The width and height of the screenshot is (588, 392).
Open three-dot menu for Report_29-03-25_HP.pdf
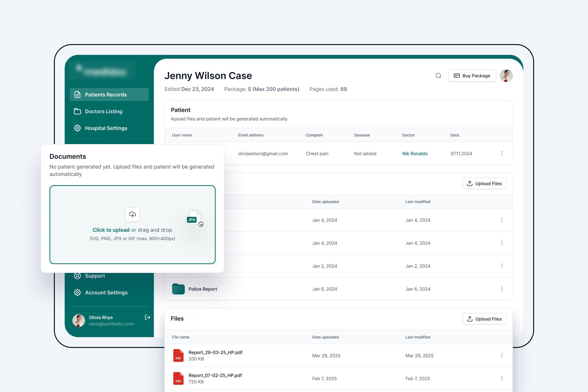coord(502,355)
